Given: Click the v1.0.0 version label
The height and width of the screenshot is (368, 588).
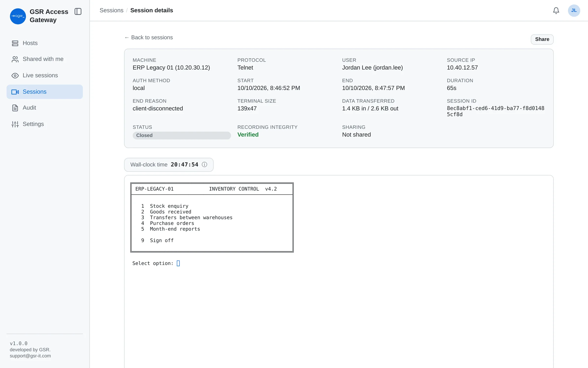Looking at the screenshot, I should click(x=19, y=343).
